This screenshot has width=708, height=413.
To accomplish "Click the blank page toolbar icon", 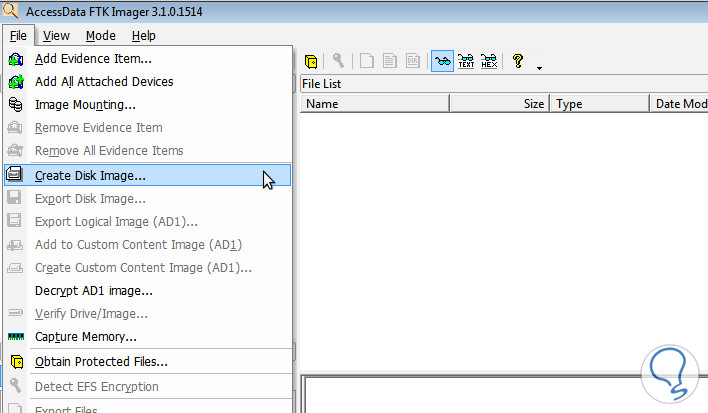I will coord(367,60).
